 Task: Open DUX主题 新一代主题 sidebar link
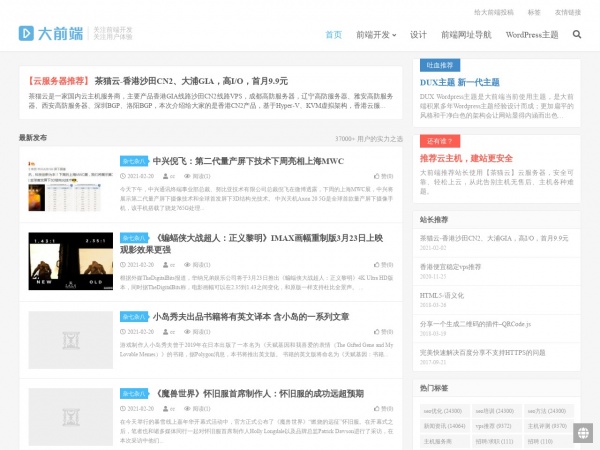(x=460, y=82)
